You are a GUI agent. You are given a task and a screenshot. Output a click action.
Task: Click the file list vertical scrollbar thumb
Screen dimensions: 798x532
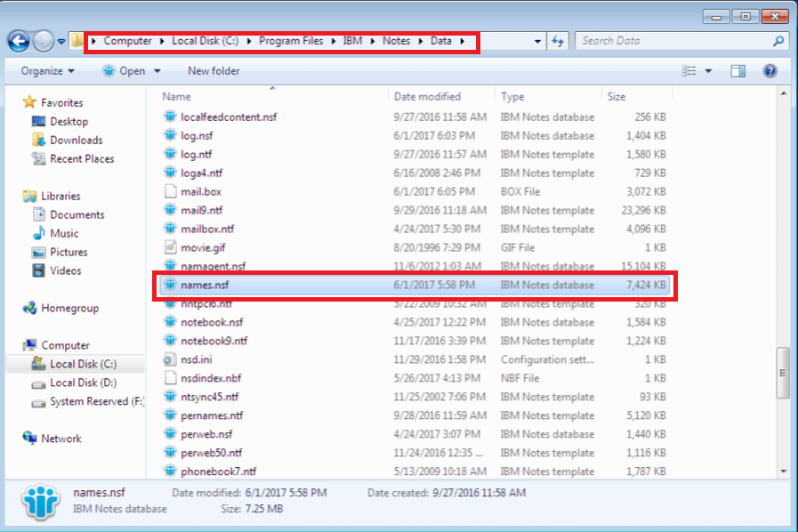pyautogui.click(x=783, y=373)
